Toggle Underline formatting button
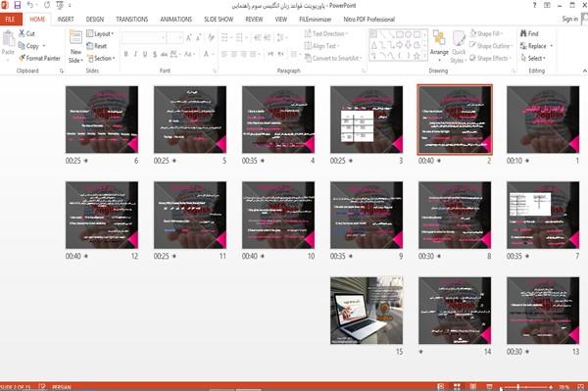Viewport: 588px width, 391px height. pos(145,54)
